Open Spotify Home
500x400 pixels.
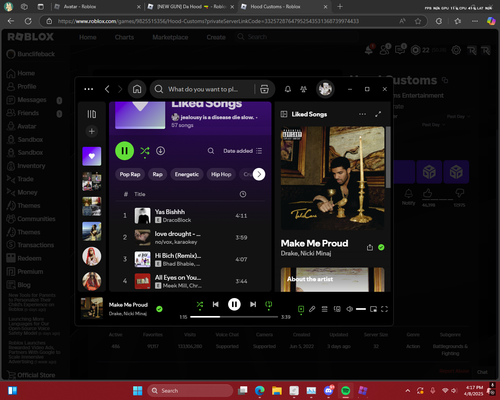(x=137, y=89)
